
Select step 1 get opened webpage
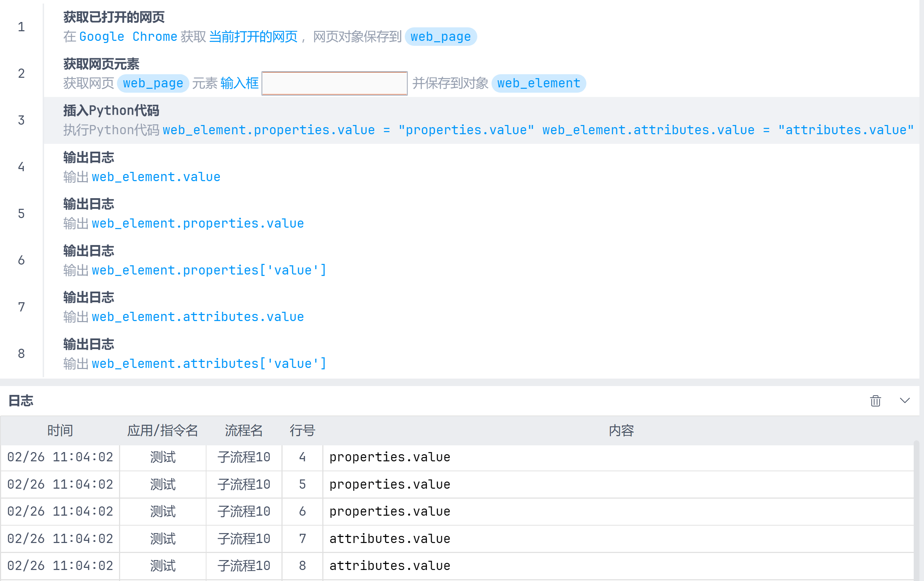pos(114,17)
